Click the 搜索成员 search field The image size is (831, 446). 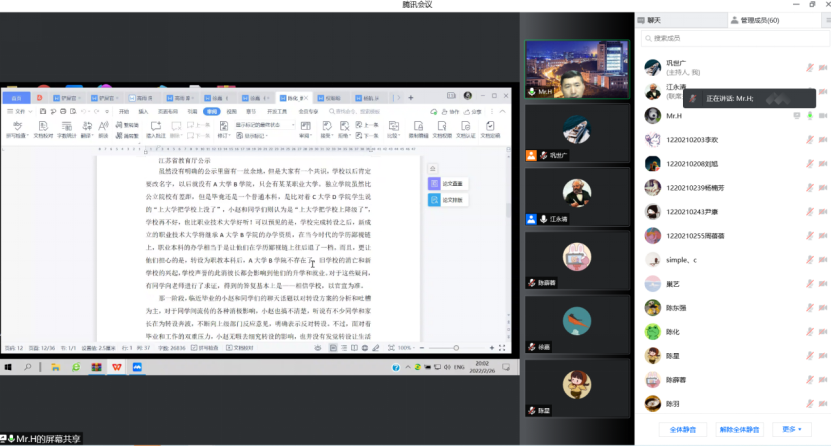(730, 39)
